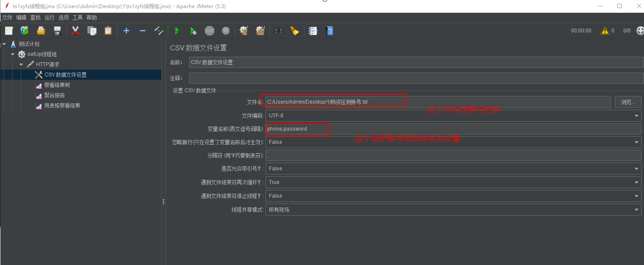The width and height of the screenshot is (644, 265).
Task: Open the 查找 menu
Action: [36, 18]
